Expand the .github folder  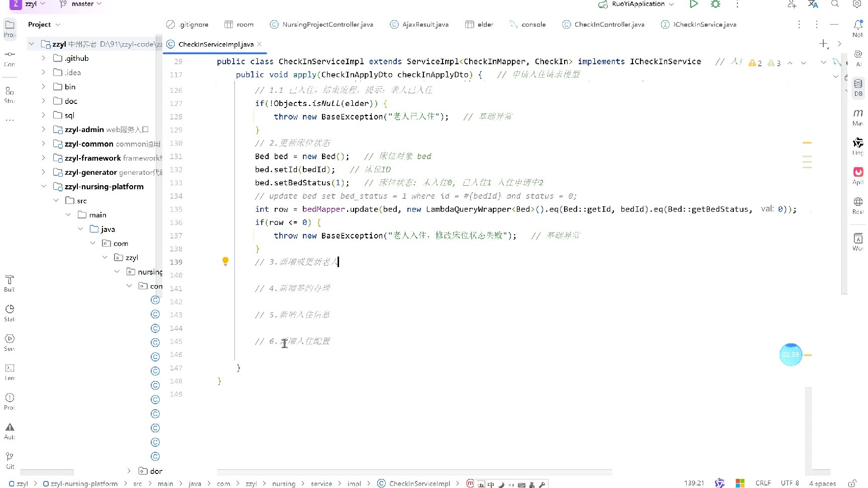pyautogui.click(x=43, y=58)
